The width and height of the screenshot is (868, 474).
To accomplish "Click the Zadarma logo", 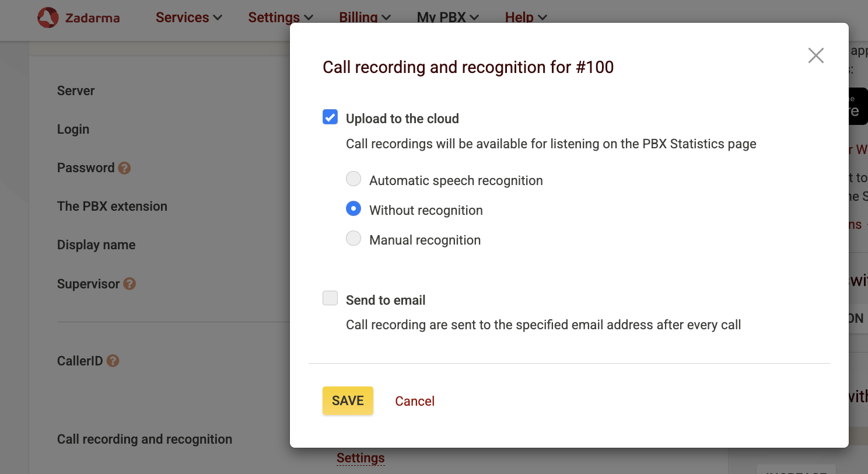I will (78, 17).
